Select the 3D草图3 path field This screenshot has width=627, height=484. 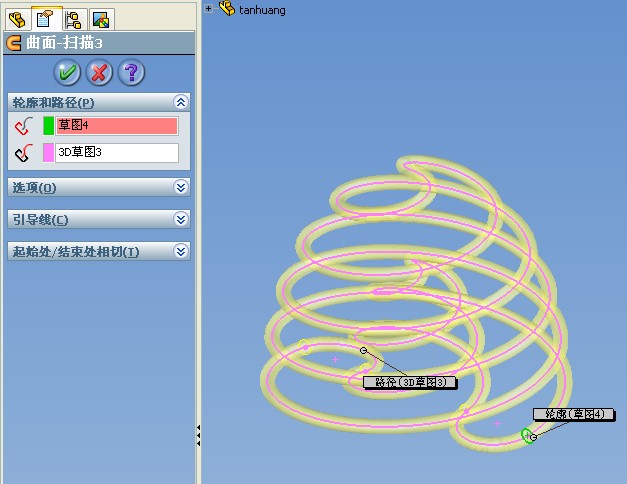coord(117,153)
